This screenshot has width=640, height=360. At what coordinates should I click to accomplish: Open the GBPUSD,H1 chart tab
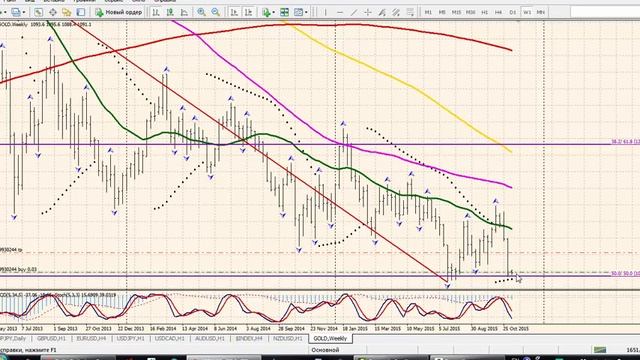(51, 338)
